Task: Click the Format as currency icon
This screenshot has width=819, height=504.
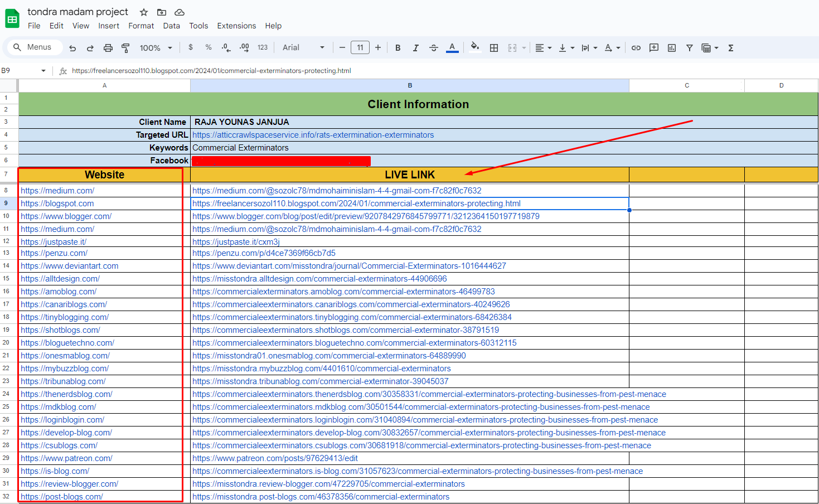Action: point(191,47)
